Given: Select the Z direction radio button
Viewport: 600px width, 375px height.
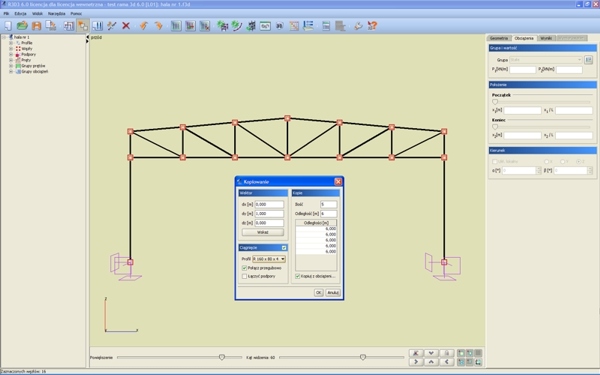Looking at the screenshot, I should pos(579,161).
